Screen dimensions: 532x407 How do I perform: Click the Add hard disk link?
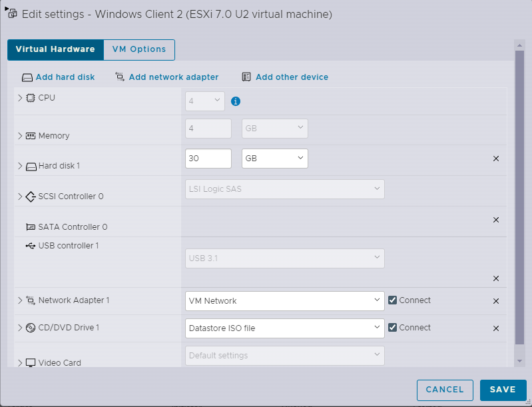[x=65, y=77]
